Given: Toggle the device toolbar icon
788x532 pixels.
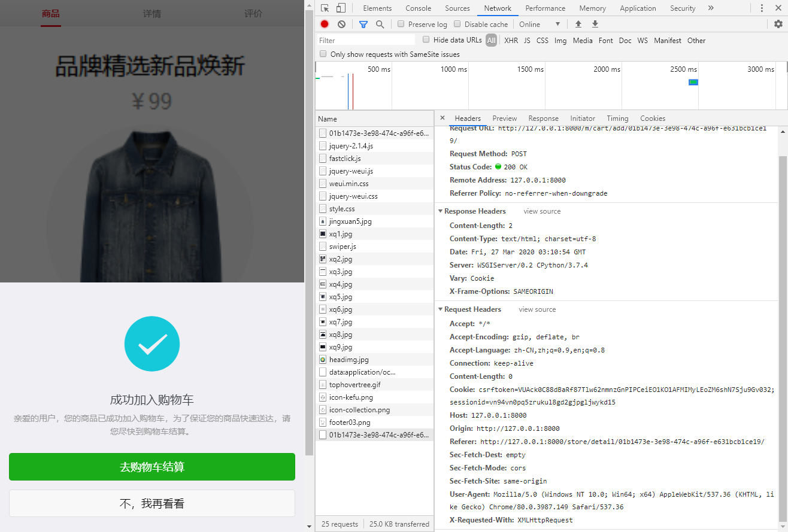Looking at the screenshot, I should point(340,8).
